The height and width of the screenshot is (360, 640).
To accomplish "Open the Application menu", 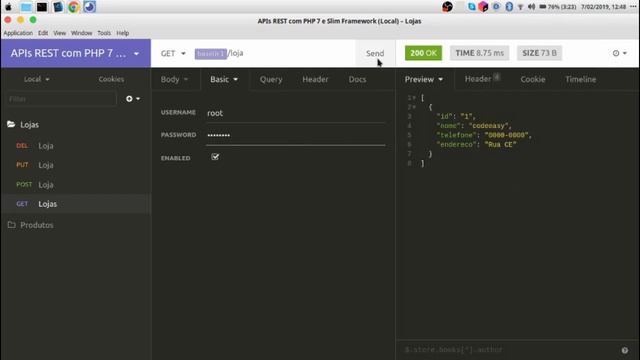I will click(18, 33).
